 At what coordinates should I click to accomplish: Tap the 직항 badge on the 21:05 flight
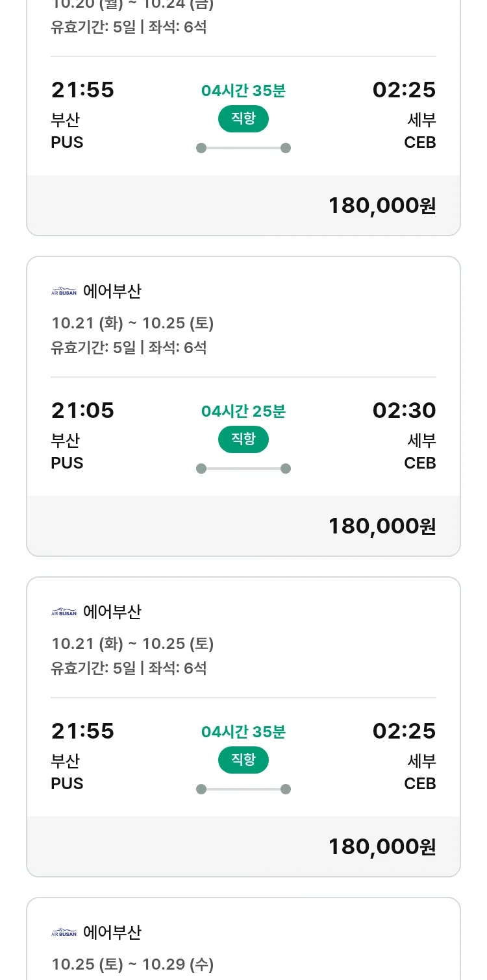coord(243,439)
